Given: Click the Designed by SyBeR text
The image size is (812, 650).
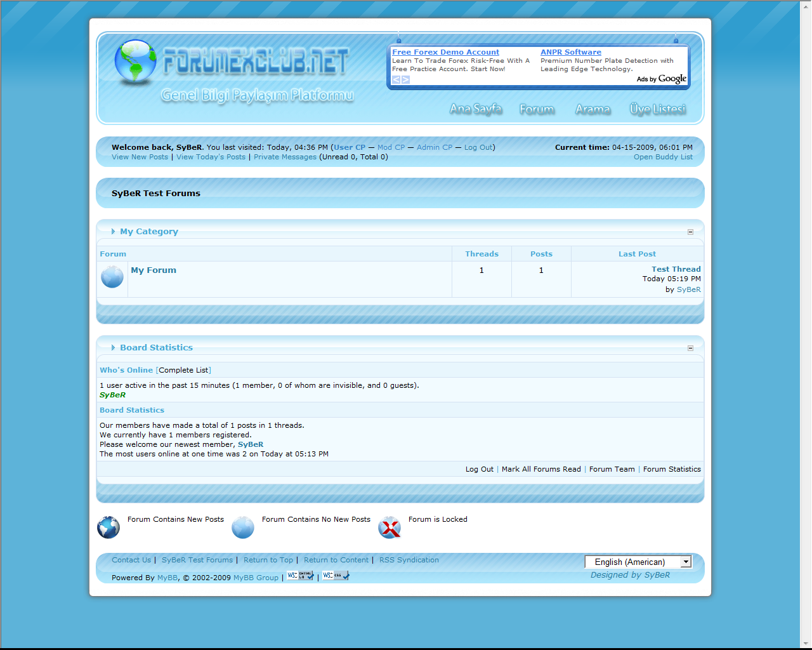Looking at the screenshot, I should click(630, 575).
